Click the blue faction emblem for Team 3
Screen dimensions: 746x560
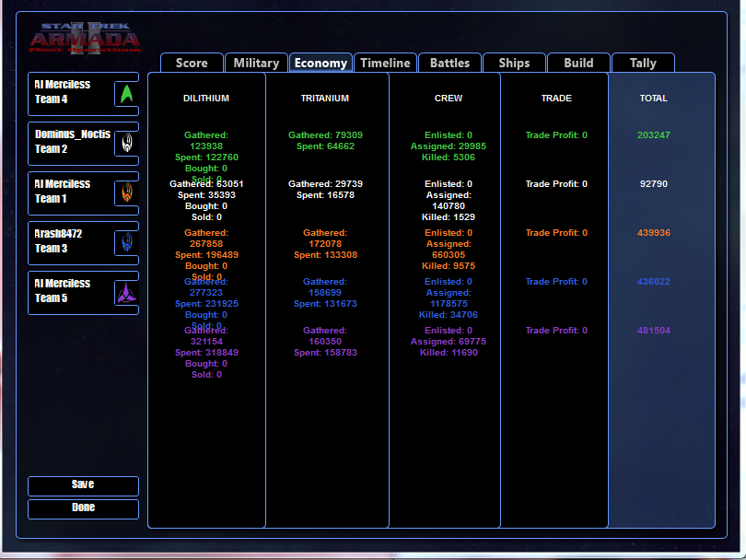pyautogui.click(x=126, y=243)
